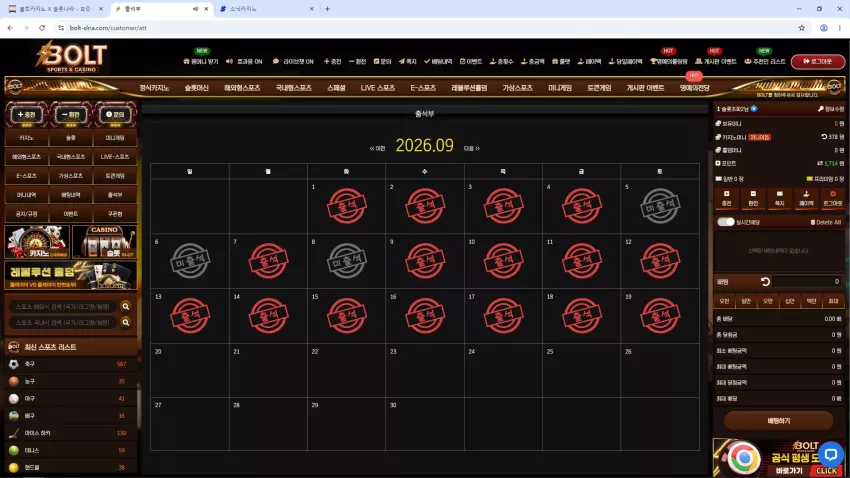Reset bet amount with circular arrow icon
This screenshot has width=850, height=478.
765,282
